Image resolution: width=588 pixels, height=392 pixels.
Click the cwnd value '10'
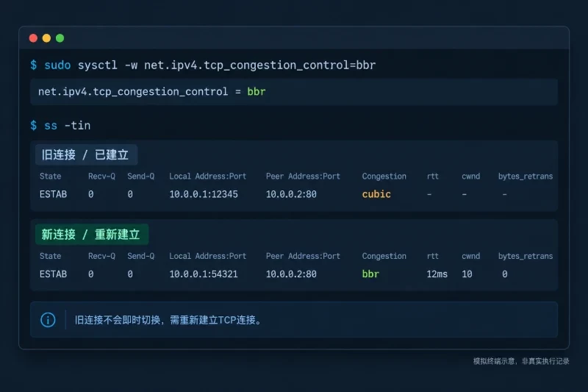467,274
